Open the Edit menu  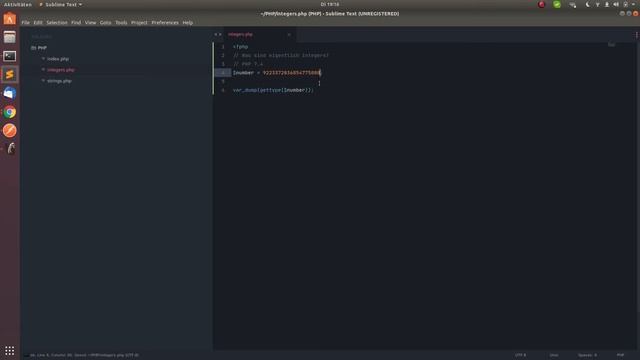[x=38, y=22]
